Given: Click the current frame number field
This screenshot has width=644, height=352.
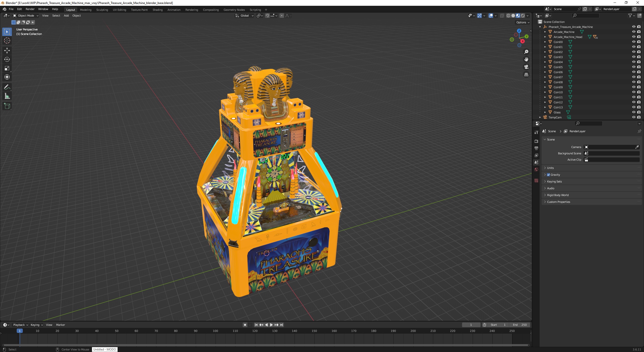Looking at the screenshot, I should click(471, 325).
